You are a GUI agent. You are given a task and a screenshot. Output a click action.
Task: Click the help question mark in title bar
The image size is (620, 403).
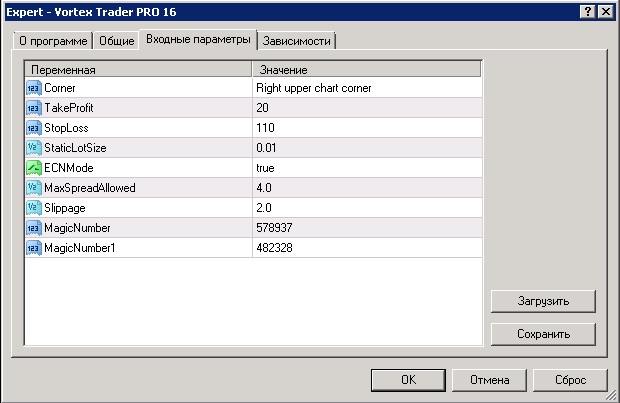point(588,12)
